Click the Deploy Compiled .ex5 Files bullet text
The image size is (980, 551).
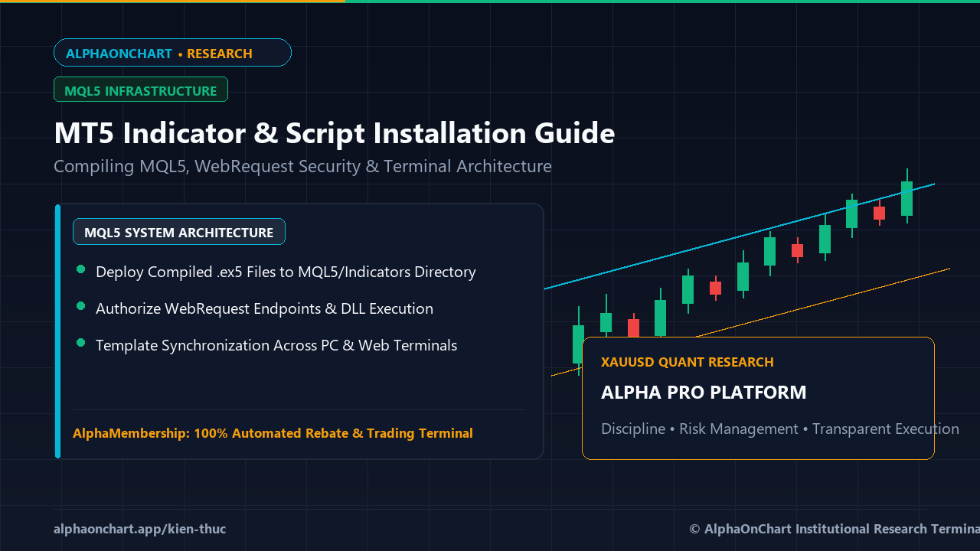click(286, 272)
